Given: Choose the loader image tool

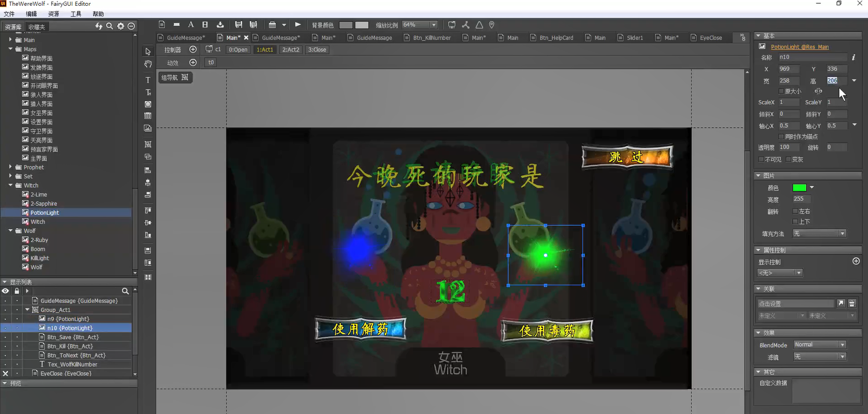Looking at the screenshot, I should click(x=148, y=128).
